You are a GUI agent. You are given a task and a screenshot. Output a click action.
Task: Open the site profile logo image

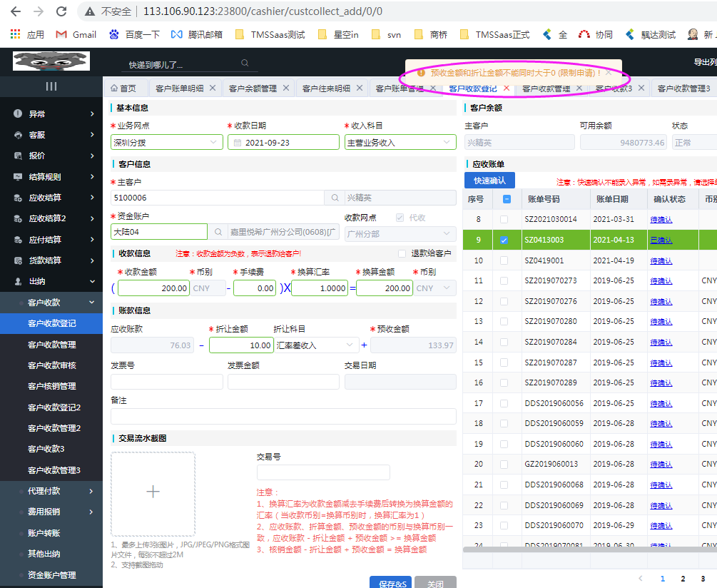pyautogui.click(x=51, y=61)
